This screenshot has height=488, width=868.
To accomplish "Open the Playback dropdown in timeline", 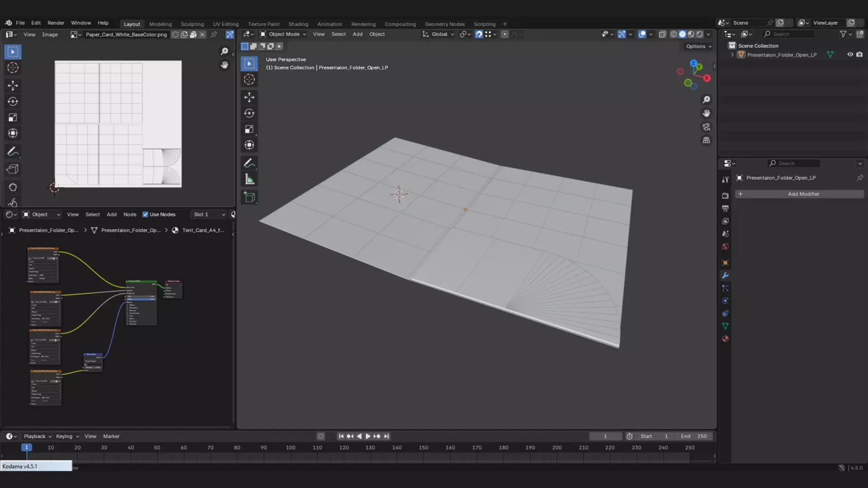I will [x=37, y=436].
